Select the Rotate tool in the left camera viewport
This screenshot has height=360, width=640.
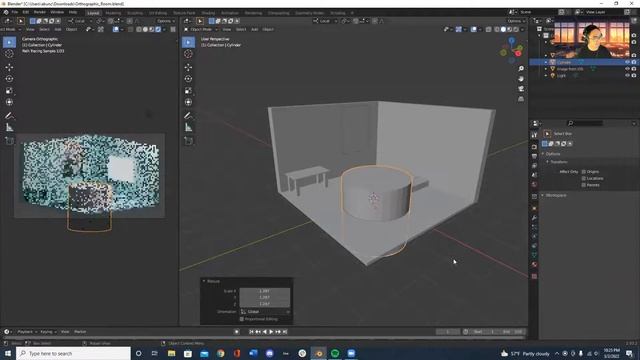[9, 79]
